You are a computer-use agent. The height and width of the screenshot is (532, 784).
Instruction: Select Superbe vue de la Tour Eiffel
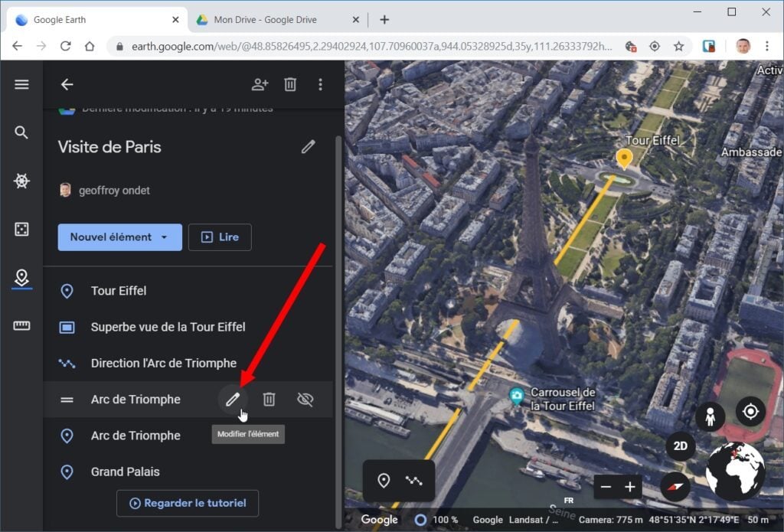click(x=188, y=327)
